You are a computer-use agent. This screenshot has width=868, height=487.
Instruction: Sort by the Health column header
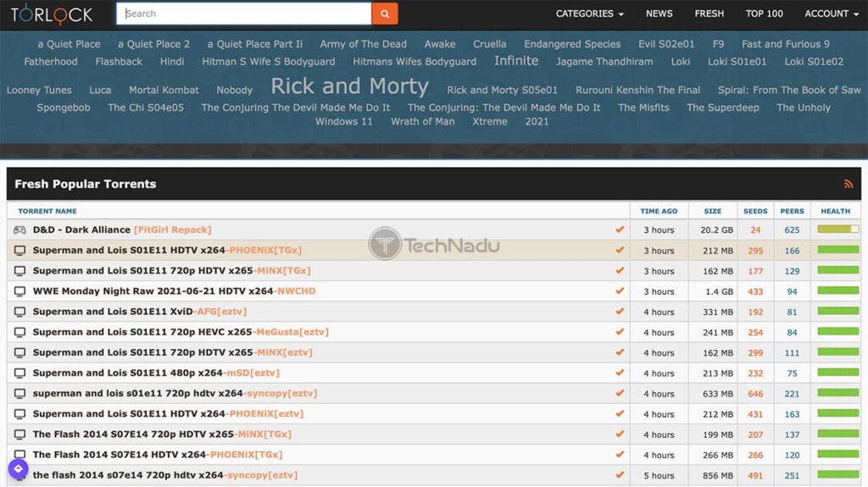835,211
